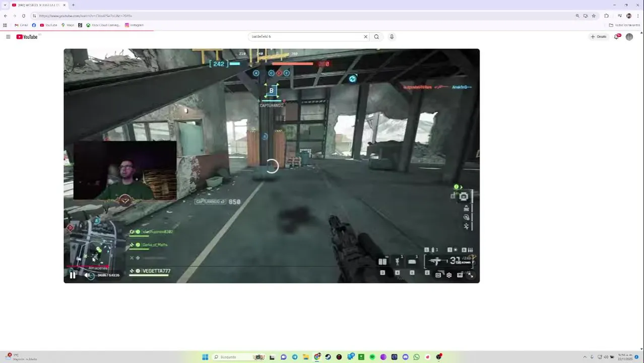Mute the video volume
This screenshot has height=363, width=644.
pos(88,275)
